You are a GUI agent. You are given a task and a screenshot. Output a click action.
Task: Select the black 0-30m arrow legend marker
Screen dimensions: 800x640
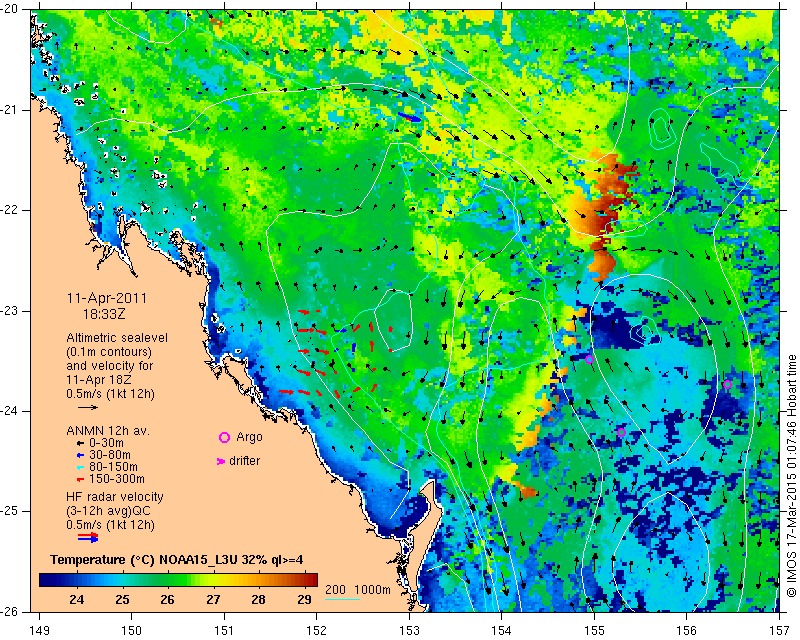tap(80, 444)
